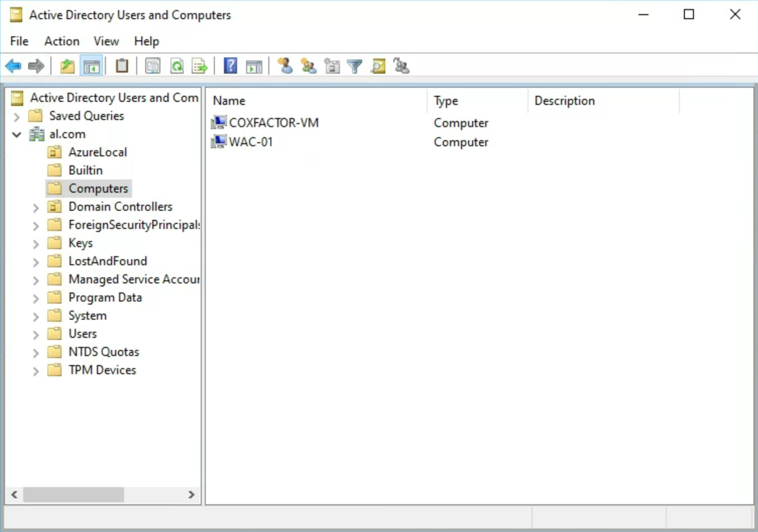758x532 pixels.
Task: Open filter options with funnel icon
Action: pyautogui.click(x=355, y=66)
